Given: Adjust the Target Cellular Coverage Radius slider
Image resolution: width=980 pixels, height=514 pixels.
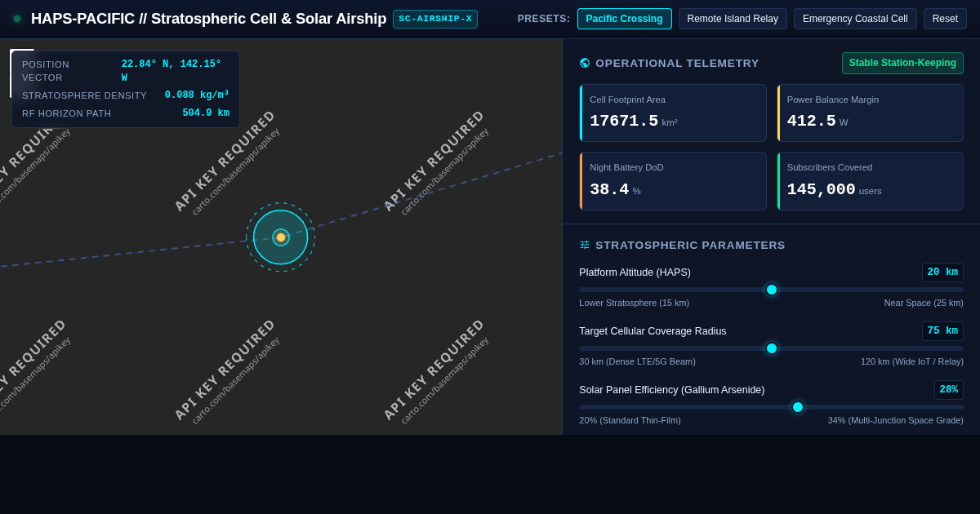Looking at the screenshot, I should [772, 348].
